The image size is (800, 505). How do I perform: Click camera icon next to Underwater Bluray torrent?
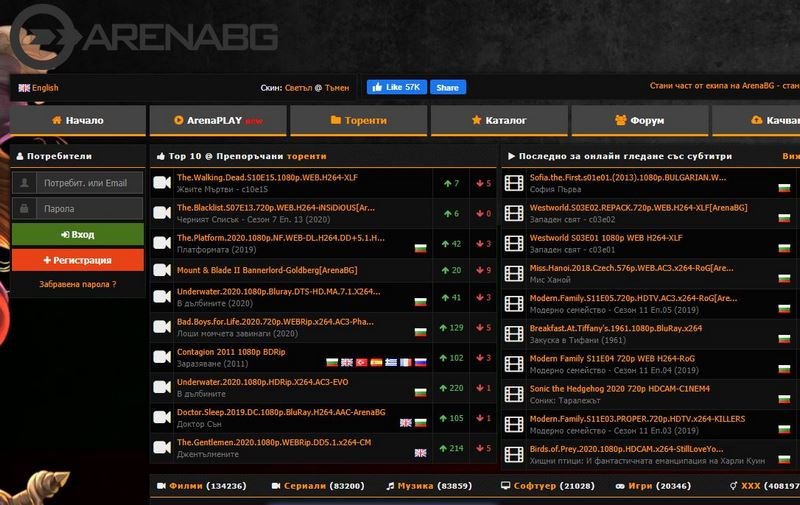(162, 297)
